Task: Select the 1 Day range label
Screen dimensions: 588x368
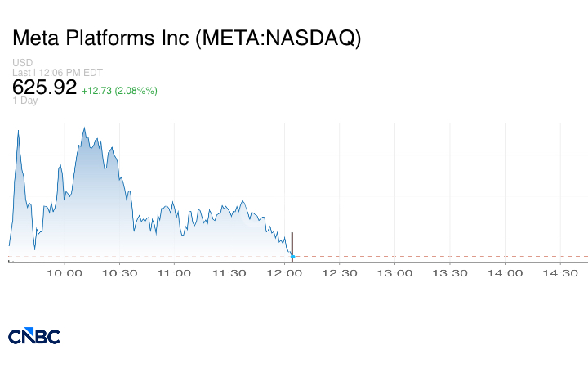Action: pos(25,101)
